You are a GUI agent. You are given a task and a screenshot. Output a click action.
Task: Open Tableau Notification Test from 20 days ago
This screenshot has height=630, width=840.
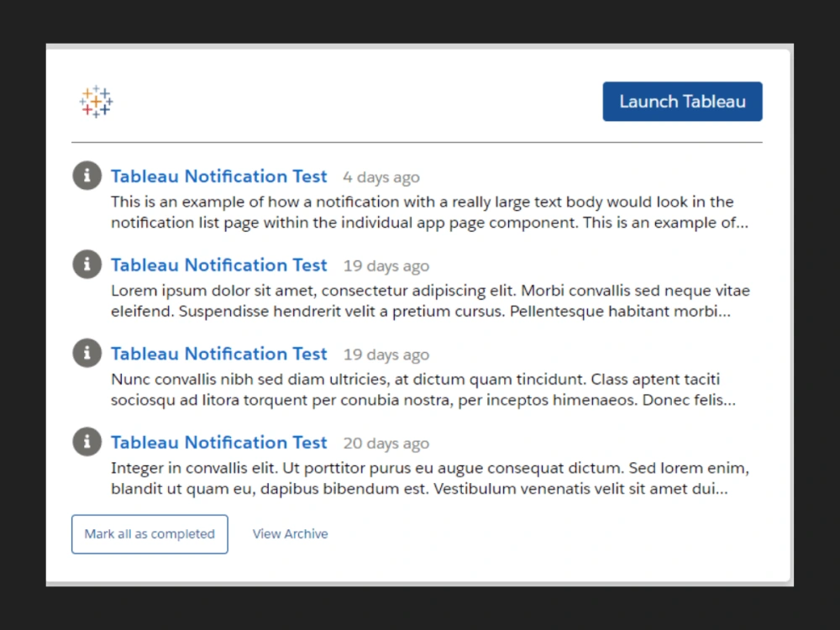[x=218, y=443]
